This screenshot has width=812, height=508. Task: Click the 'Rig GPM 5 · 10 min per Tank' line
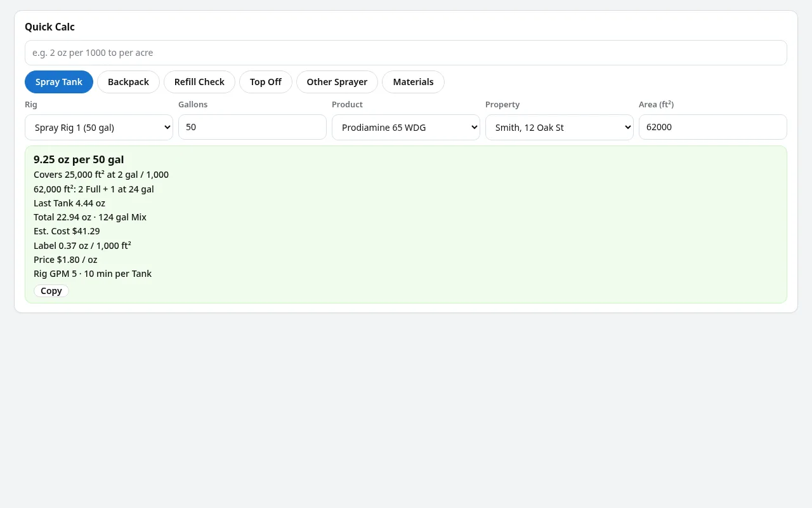click(x=93, y=274)
